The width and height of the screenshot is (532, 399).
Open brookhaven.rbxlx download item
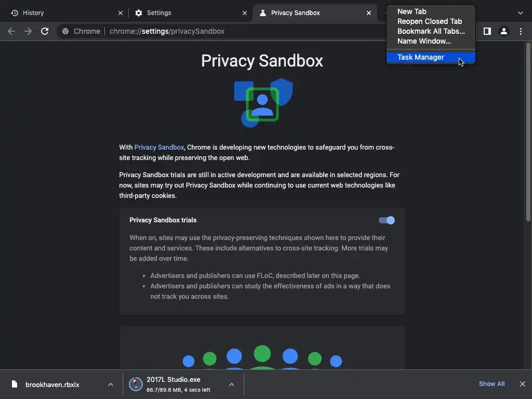tap(62, 384)
